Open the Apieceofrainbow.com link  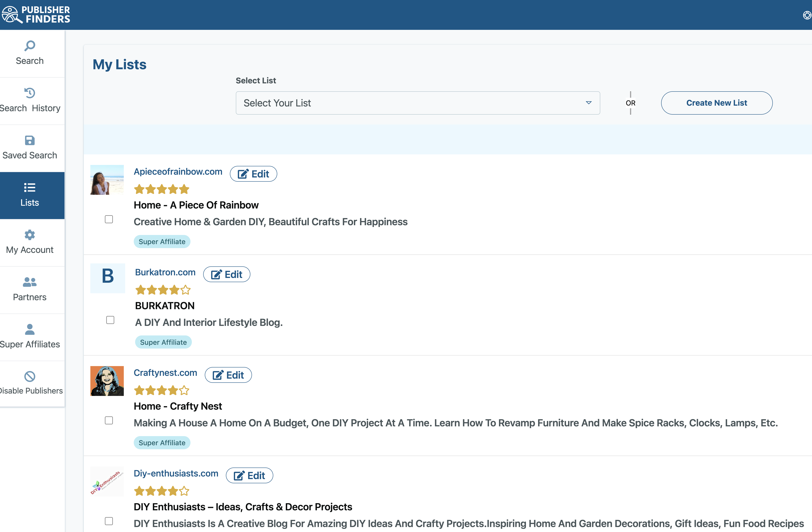[x=178, y=171]
